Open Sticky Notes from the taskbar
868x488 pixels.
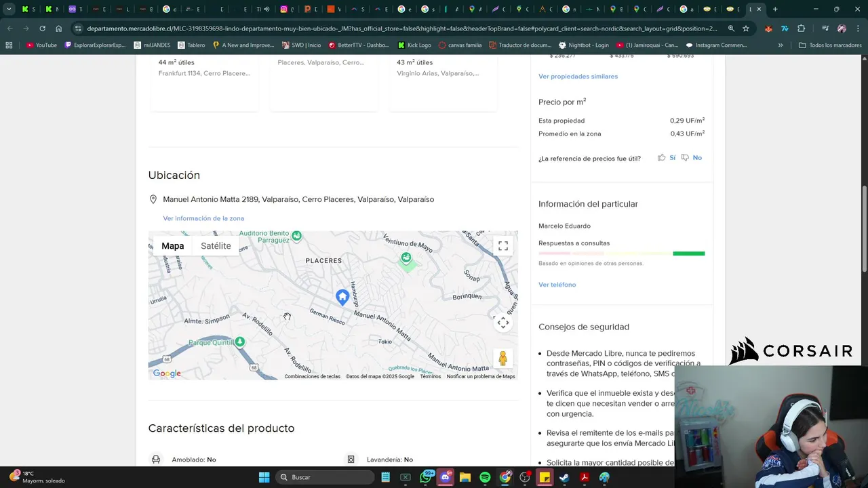545,477
